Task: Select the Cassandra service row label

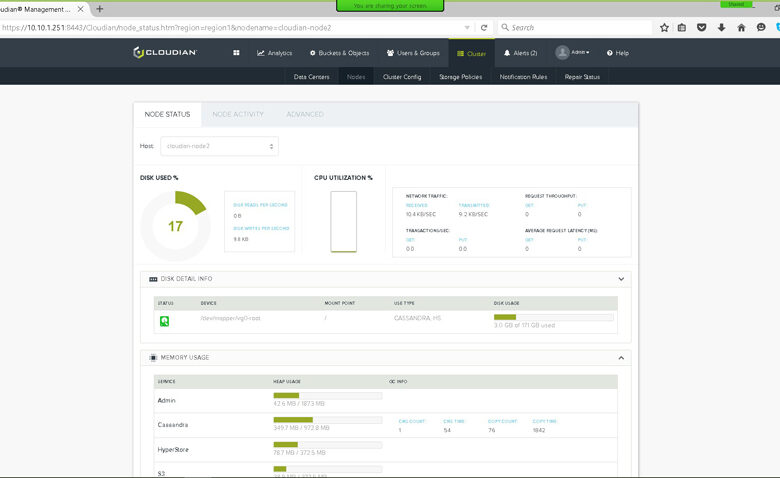Action: pos(173,425)
